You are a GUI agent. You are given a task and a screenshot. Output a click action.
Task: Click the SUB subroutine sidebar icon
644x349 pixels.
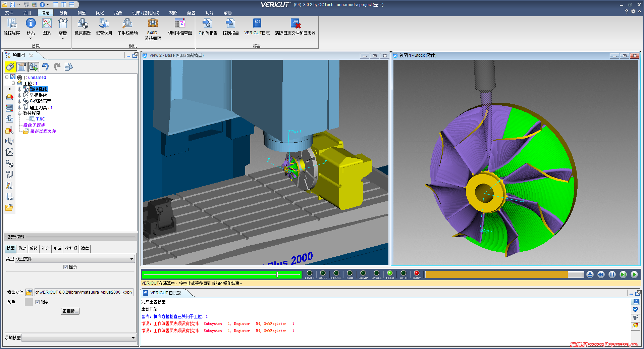[x=9, y=197]
